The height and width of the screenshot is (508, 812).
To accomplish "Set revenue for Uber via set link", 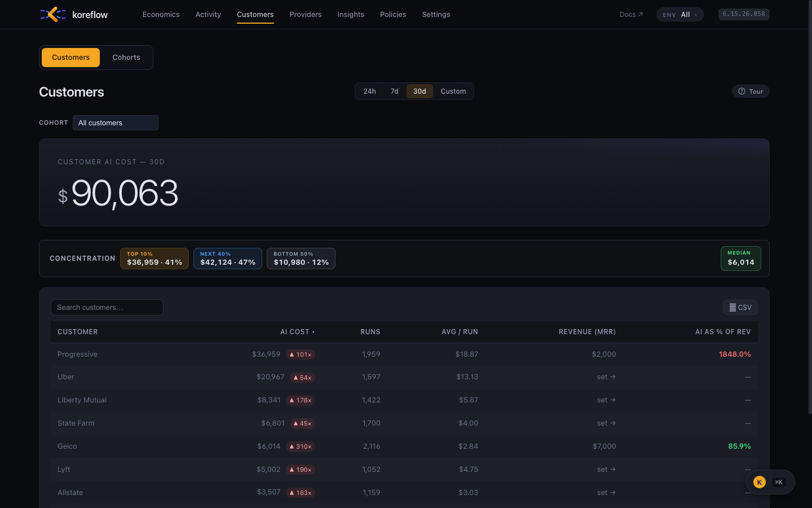I will click(607, 377).
